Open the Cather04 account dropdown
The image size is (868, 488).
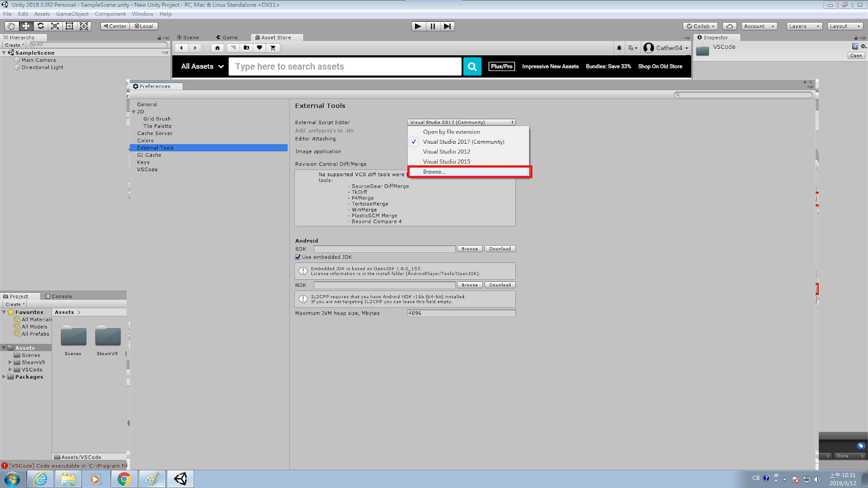click(x=666, y=48)
